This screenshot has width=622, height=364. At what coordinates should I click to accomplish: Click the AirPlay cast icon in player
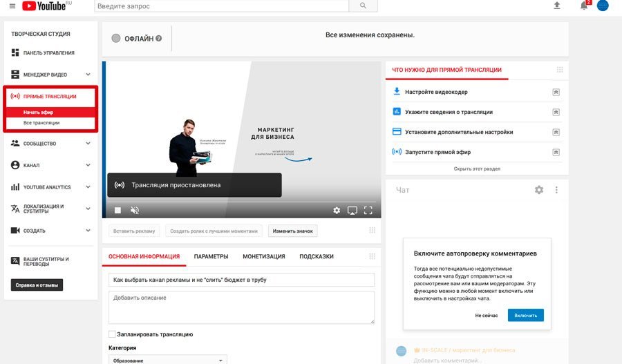click(352, 210)
